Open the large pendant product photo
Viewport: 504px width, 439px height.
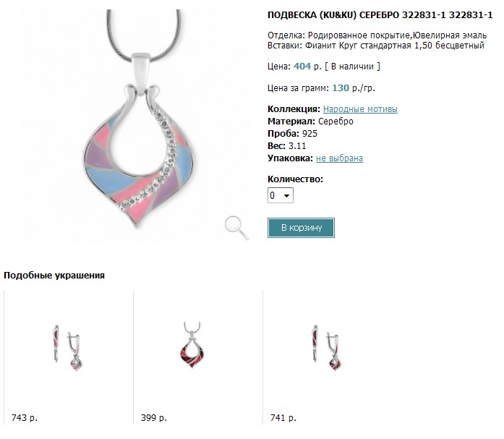point(134,125)
